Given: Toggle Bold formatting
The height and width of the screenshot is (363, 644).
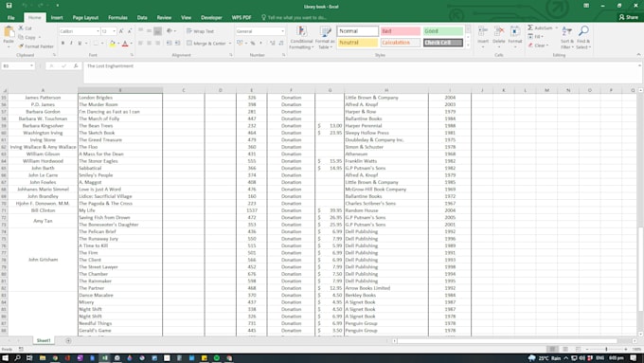Looking at the screenshot, I should coord(63,44).
